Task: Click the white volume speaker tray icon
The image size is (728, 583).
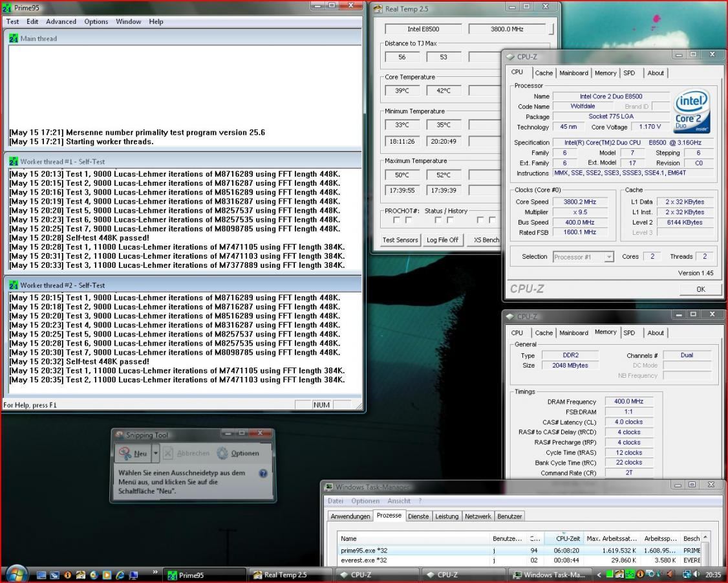Action: 696,574
